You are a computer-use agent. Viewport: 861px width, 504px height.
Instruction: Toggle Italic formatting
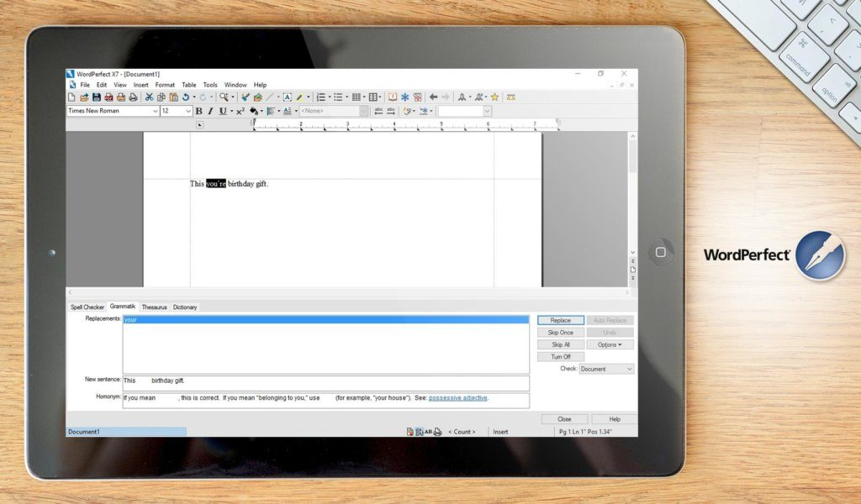click(209, 111)
